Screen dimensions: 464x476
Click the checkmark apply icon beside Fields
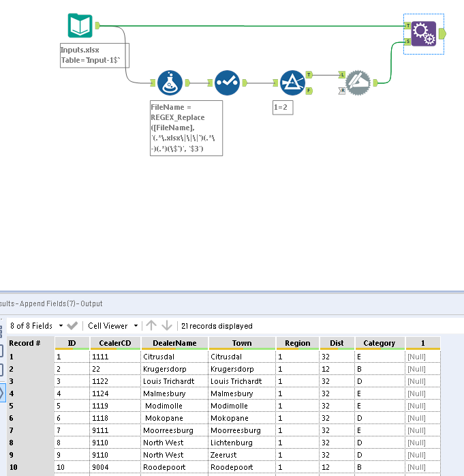pyautogui.click(x=72, y=326)
